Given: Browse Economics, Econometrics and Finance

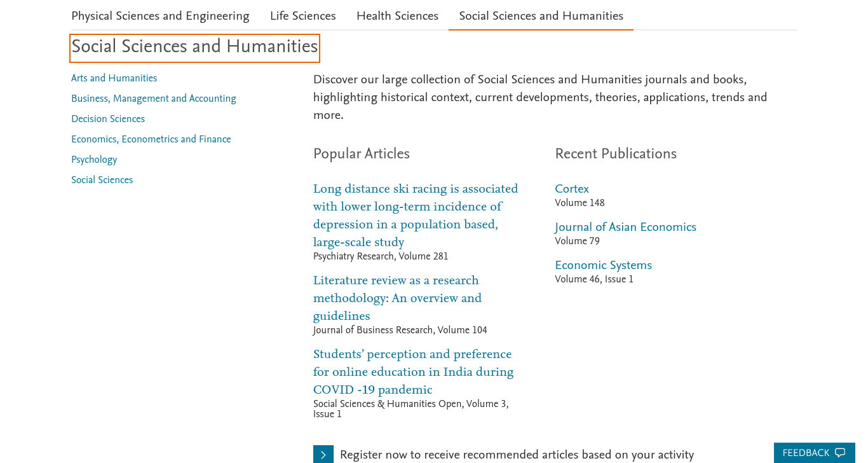Looking at the screenshot, I should point(151,139).
